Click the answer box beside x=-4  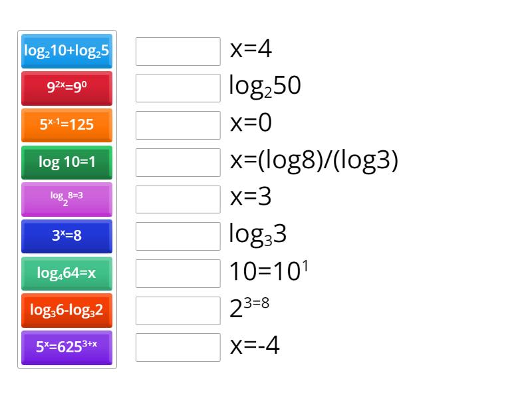(178, 347)
